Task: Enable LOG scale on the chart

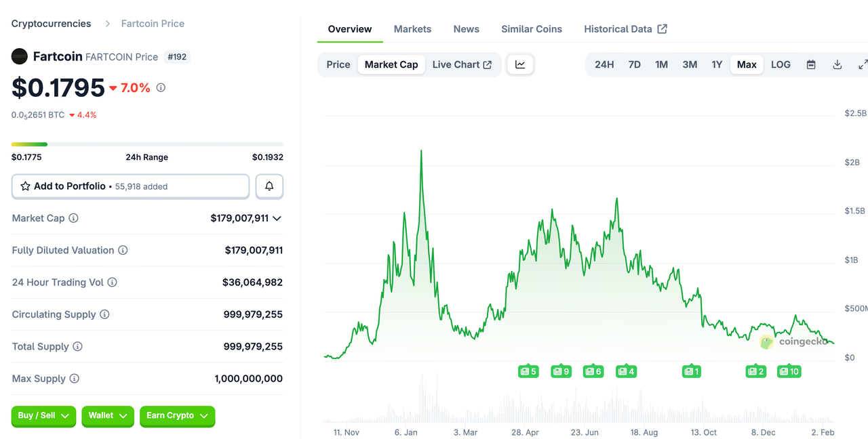Action: tap(781, 64)
